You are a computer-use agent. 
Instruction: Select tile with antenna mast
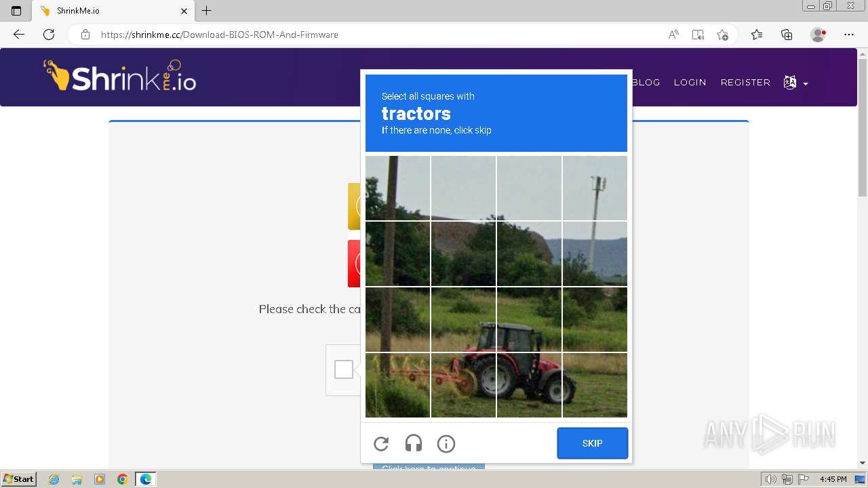tap(595, 188)
